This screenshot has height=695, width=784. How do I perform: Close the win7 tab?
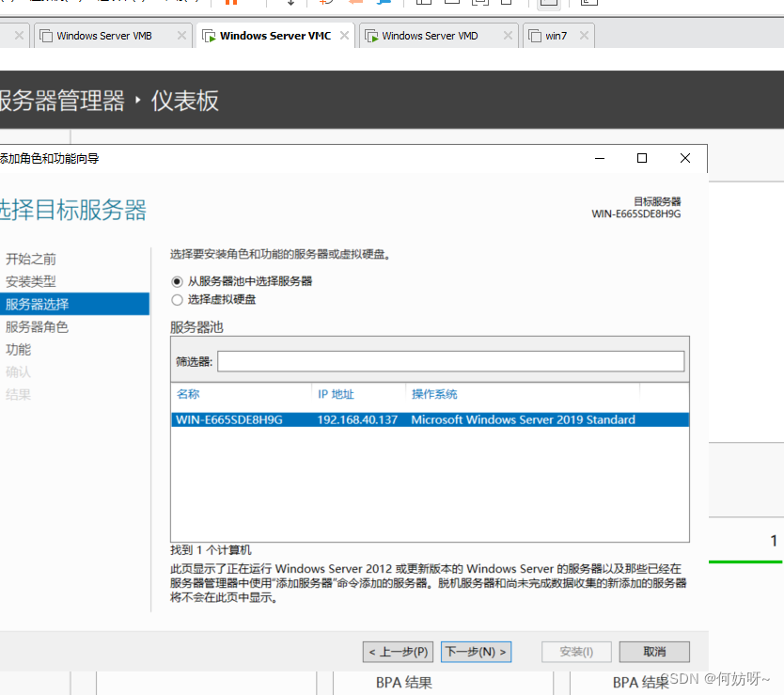584,37
